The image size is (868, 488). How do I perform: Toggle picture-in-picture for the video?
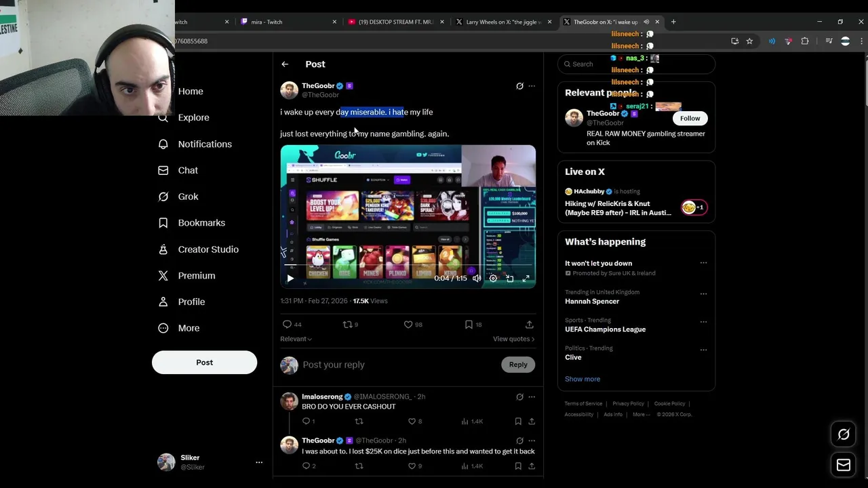point(509,278)
